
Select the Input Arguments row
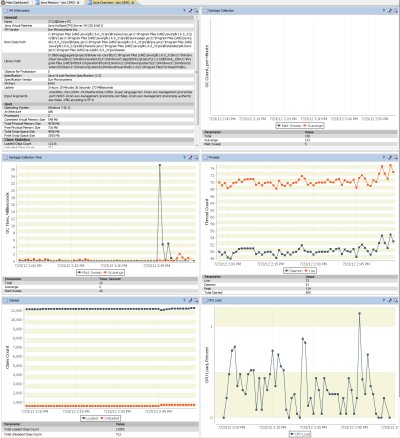coord(98,96)
